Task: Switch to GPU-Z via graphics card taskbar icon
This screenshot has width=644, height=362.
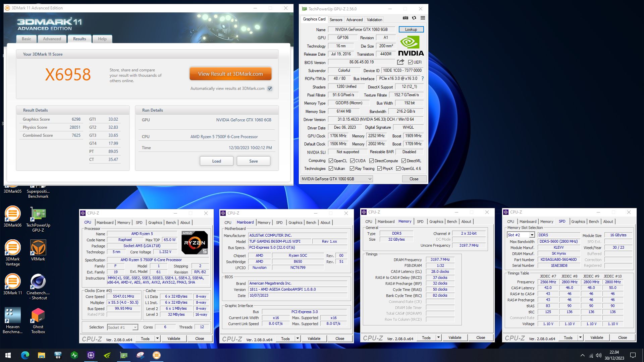Action: [124, 355]
